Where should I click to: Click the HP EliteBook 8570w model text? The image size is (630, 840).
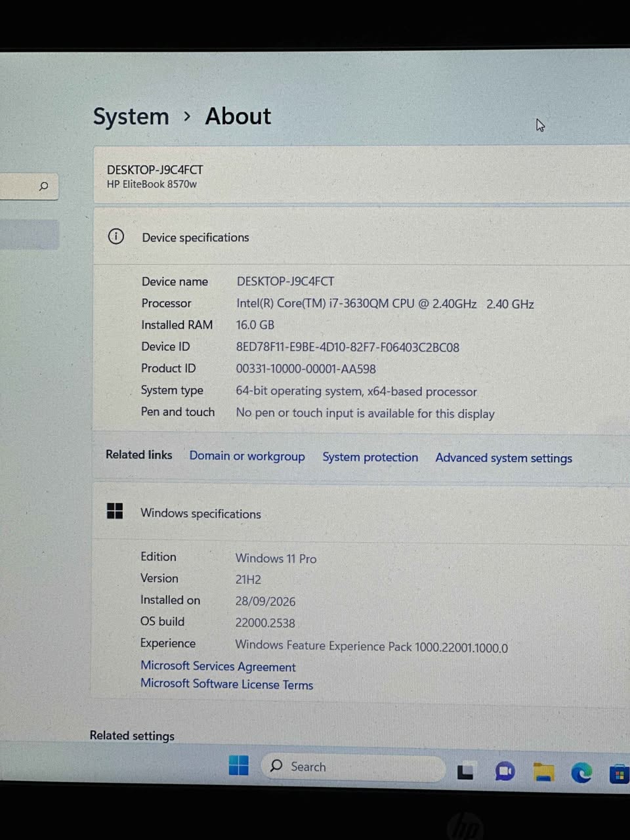(x=152, y=184)
